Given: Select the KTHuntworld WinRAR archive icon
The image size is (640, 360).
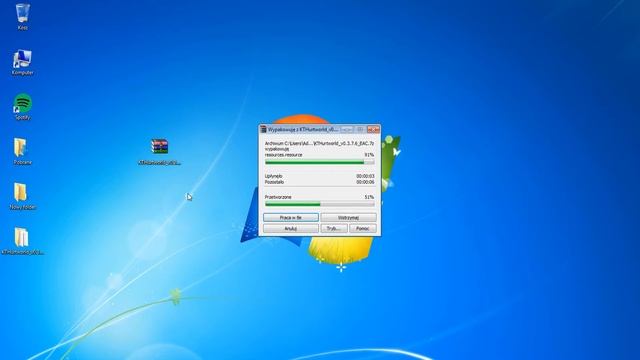Looking at the screenshot, I should coord(159,151).
